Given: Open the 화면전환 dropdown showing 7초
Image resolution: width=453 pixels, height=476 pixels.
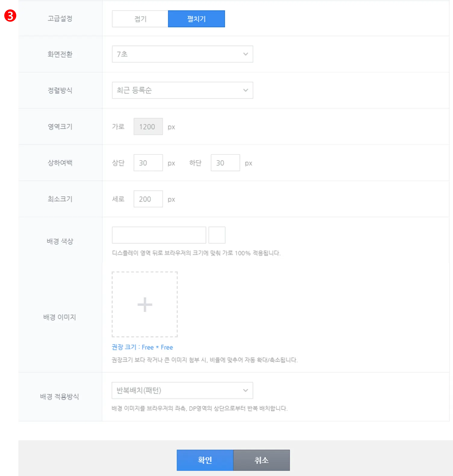Looking at the screenshot, I should pyautogui.click(x=183, y=54).
